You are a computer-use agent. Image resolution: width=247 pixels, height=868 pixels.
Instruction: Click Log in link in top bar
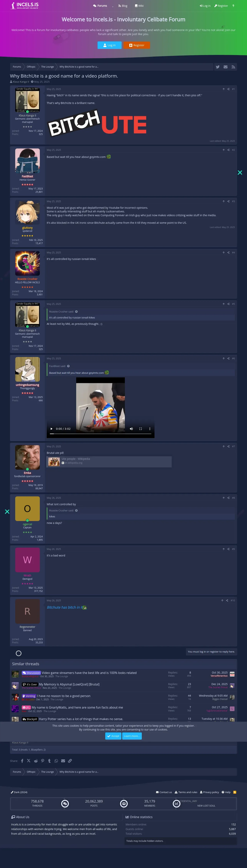pyautogui.click(x=205, y=6)
